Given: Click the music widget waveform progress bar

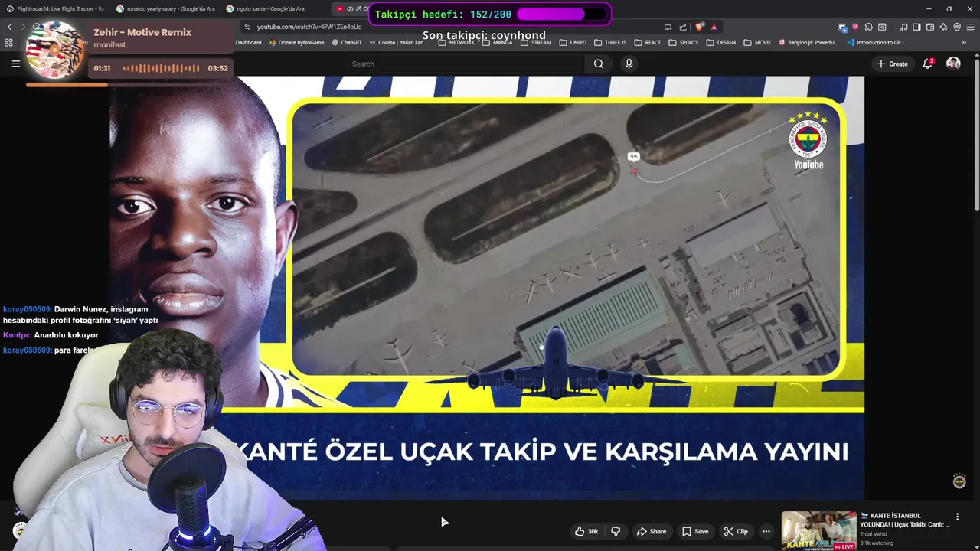Looking at the screenshot, I should (161, 68).
